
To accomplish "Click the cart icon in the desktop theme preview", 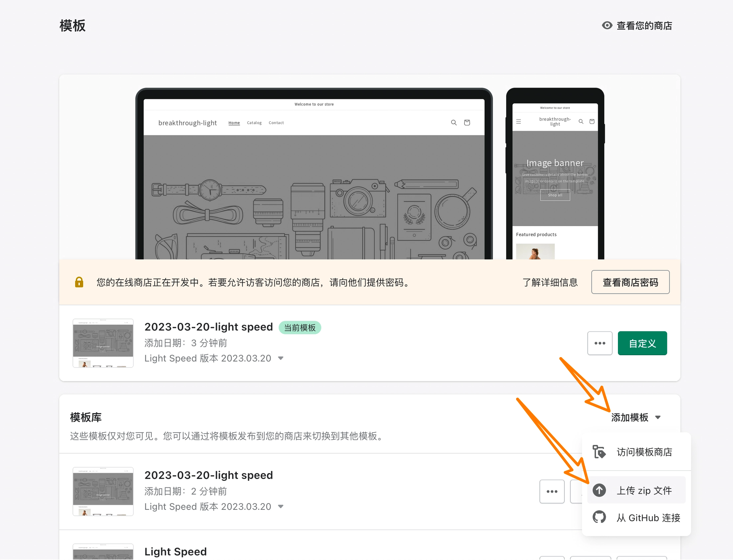I will pos(467,122).
